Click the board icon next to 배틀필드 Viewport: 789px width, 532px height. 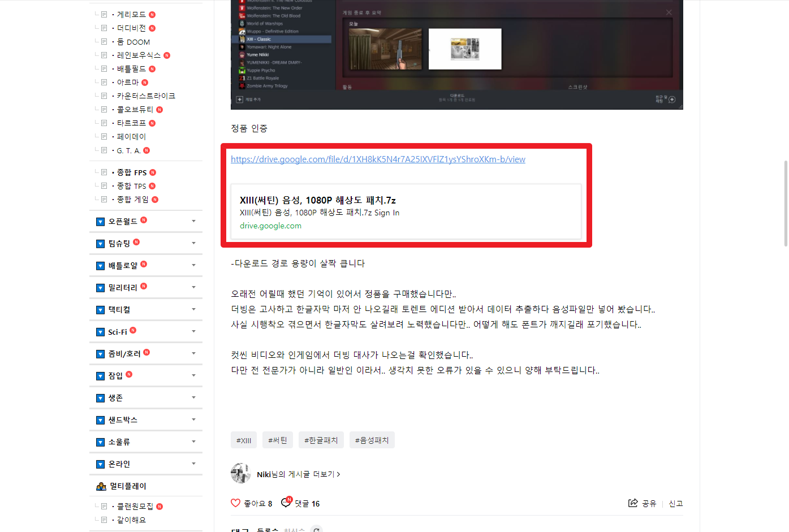coord(104,69)
